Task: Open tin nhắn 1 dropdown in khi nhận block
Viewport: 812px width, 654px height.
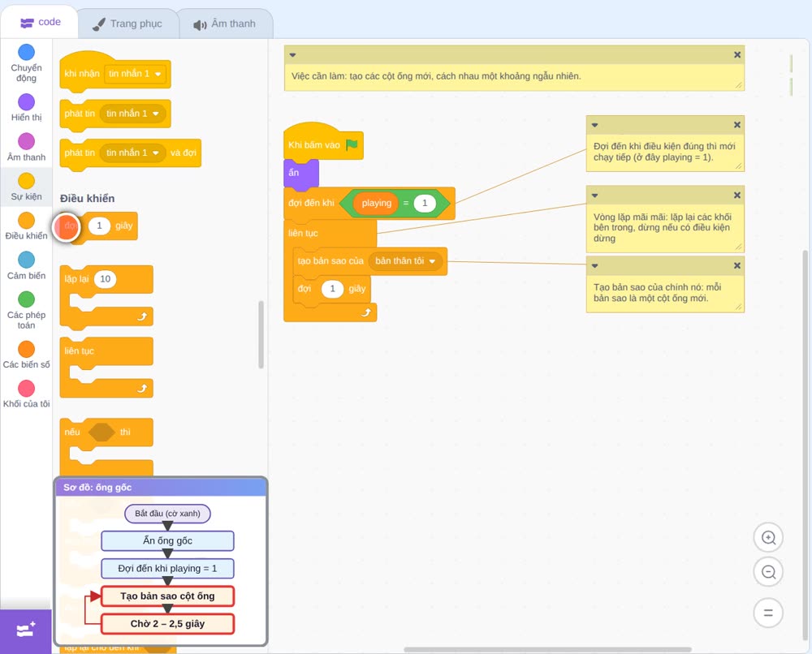Action: pos(135,74)
